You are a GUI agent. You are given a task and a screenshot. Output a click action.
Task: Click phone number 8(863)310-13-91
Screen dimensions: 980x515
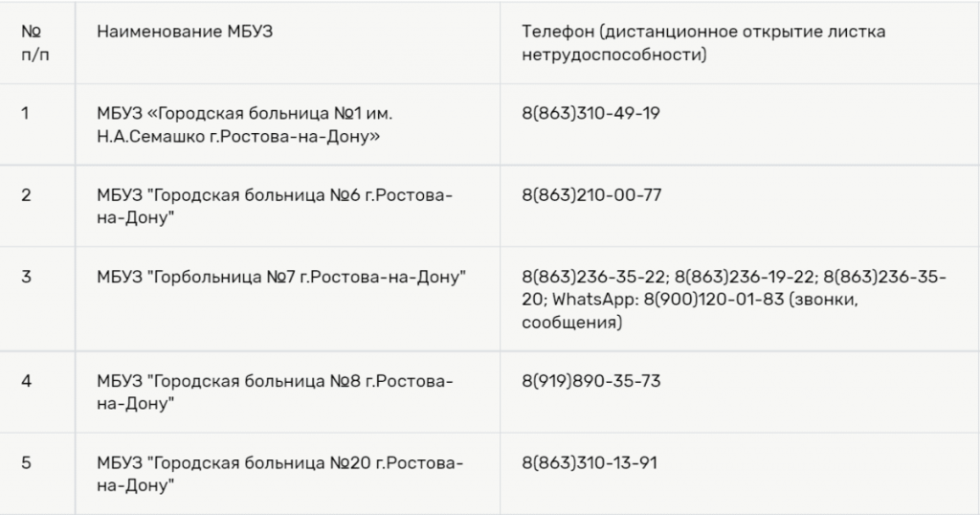point(590,463)
